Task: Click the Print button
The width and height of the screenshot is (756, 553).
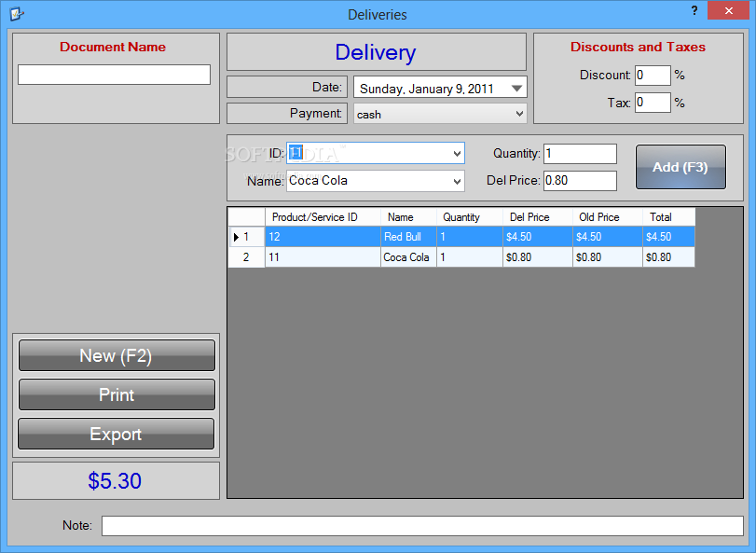Action: (x=117, y=394)
